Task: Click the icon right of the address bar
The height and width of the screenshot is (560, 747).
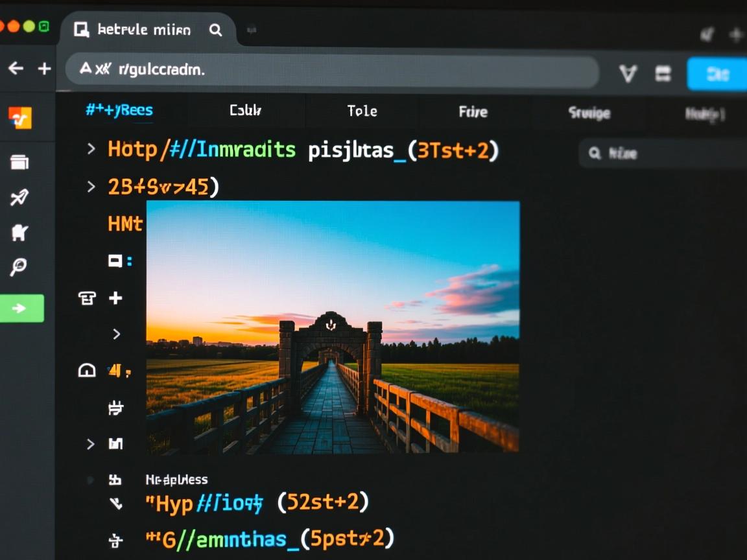Action: click(x=628, y=75)
